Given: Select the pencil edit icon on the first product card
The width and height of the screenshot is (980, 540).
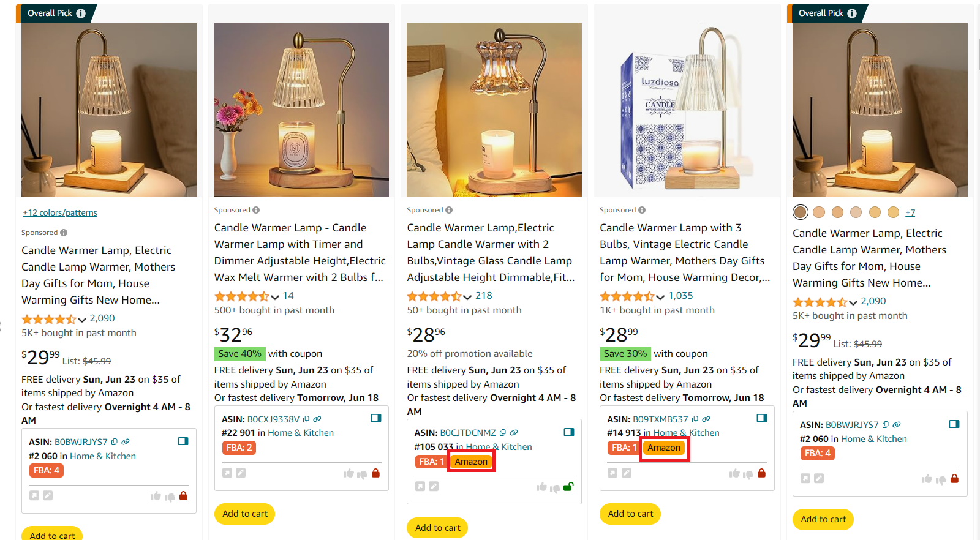Looking at the screenshot, I should coord(48,495).
